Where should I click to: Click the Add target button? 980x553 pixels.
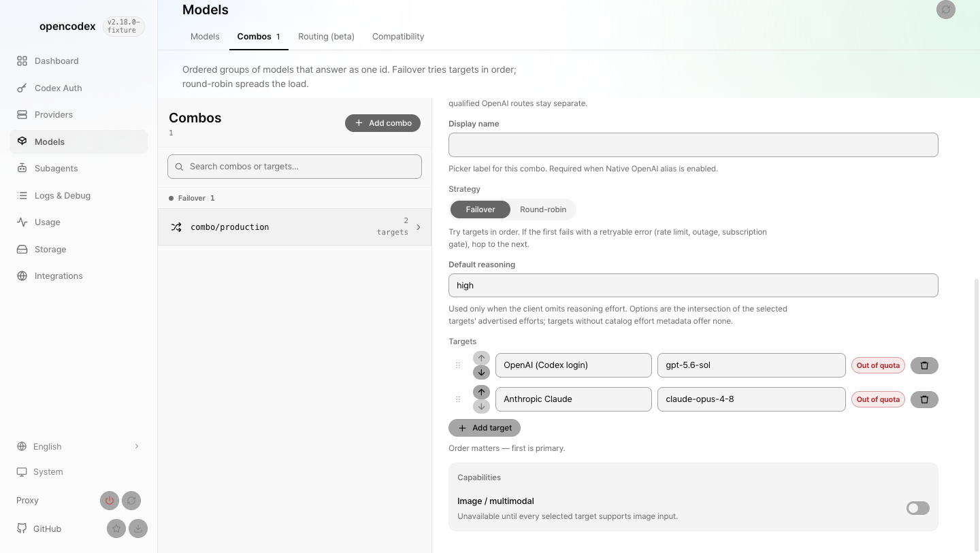tap(485, 428)
